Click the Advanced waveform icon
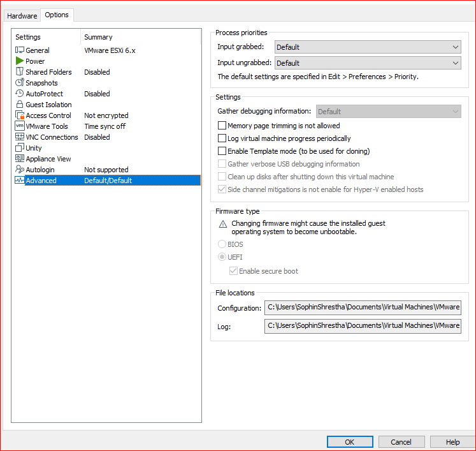The image size is (476, 451). point(20,181)
